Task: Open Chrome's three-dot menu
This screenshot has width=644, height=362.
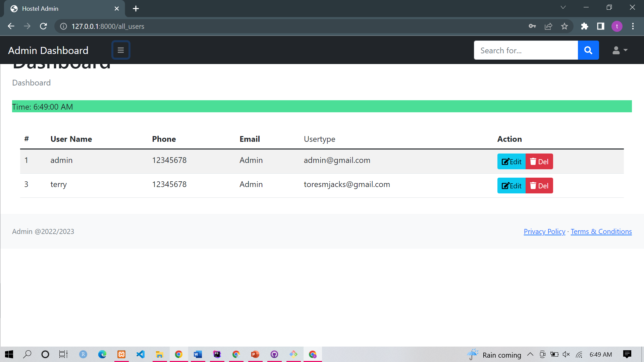Action: coord(633,26)
